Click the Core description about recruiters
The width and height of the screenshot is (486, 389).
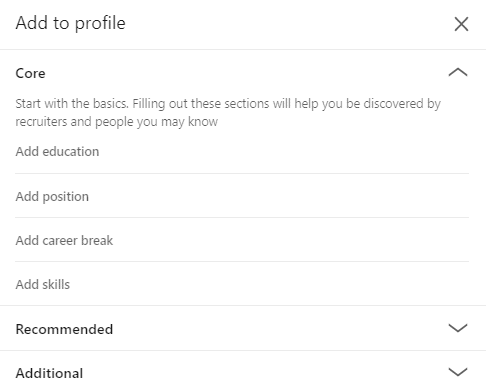click(228, 113)
